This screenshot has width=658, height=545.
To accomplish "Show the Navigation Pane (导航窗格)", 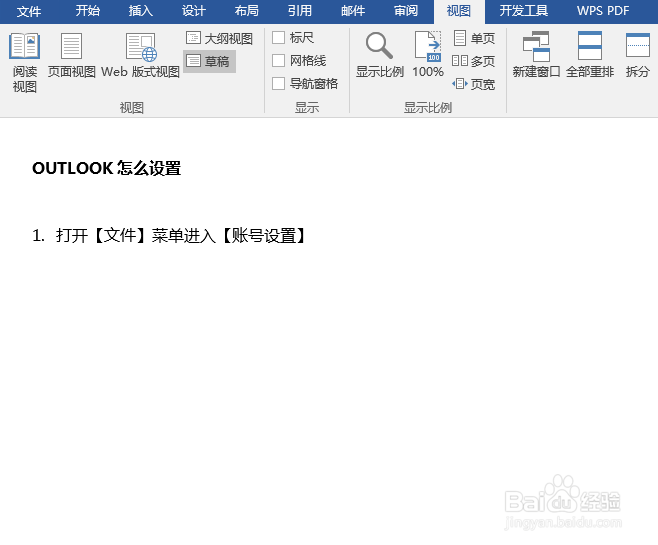I will (x=279, y=83).
